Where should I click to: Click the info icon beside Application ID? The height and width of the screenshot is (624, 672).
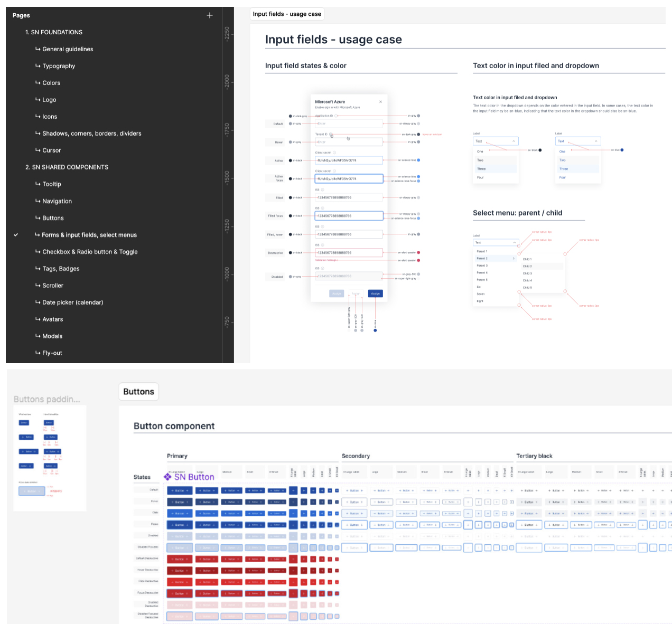(337, 116)
